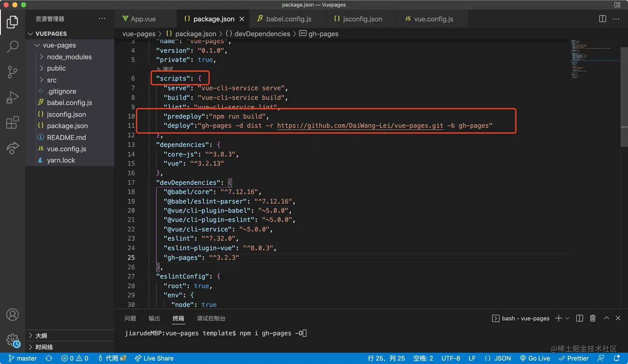This screenshot has height=364, width=628.
Task: Expand the public folder
Action: (x=70, y=68)
